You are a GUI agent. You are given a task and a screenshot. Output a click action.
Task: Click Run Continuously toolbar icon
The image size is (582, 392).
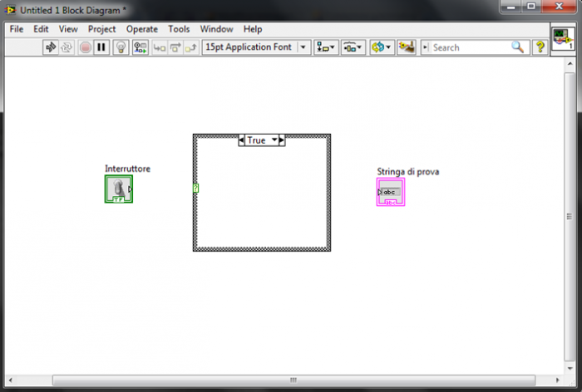67,47
